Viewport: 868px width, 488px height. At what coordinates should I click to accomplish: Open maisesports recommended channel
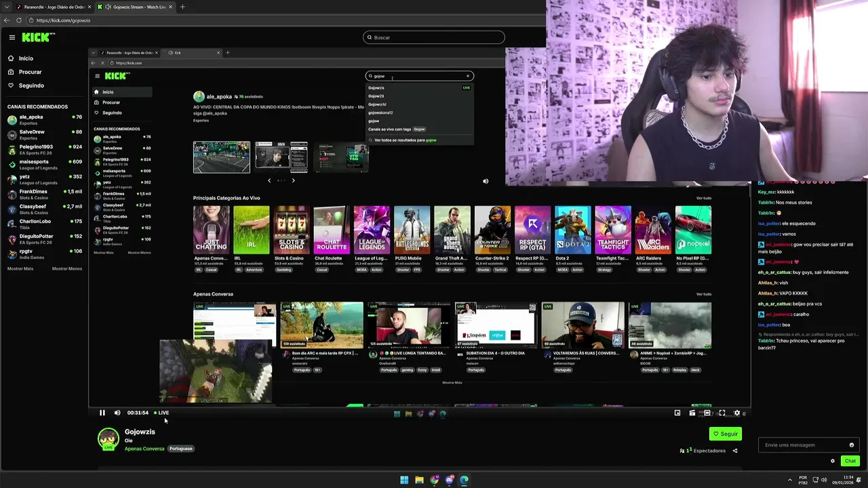45,164
